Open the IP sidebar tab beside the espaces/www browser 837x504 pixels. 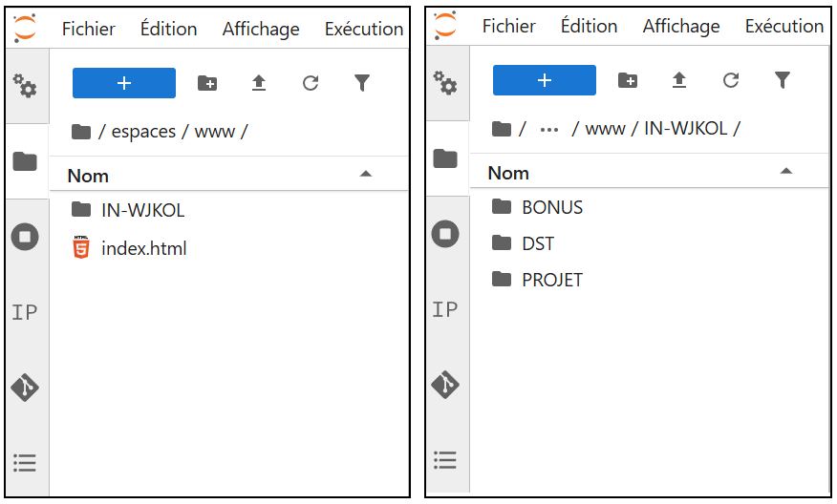click(x=25, y=312)
